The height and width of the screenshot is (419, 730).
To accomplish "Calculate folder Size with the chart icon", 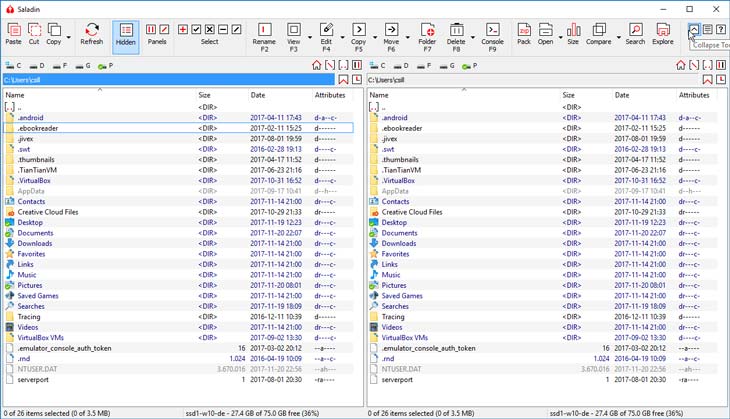I will pyautogui.click(x=573, y=31).
